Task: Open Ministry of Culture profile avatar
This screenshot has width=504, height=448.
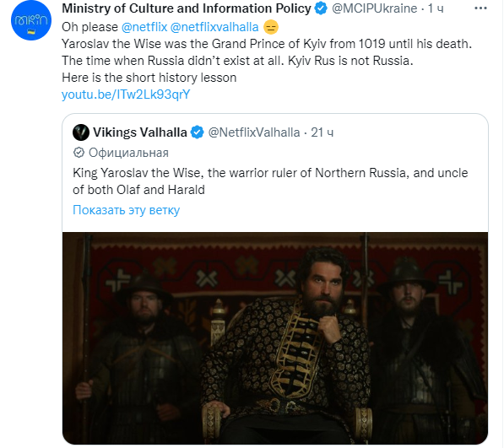Action: (31, 20)
